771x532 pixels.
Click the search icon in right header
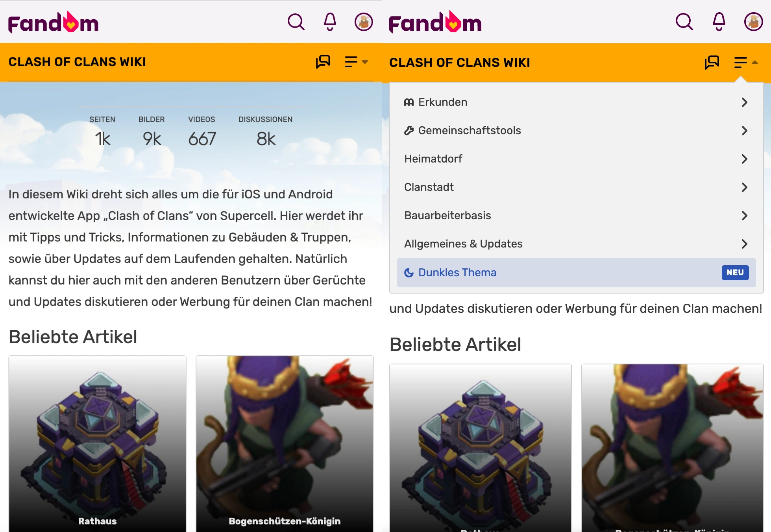point(684,22)
